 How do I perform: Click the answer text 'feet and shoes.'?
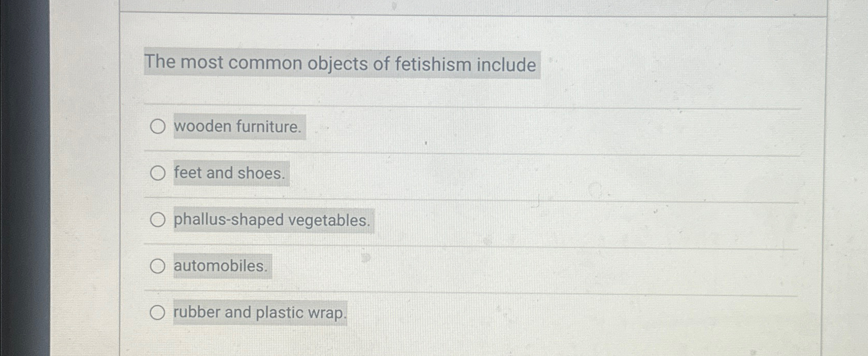[230, 173]
